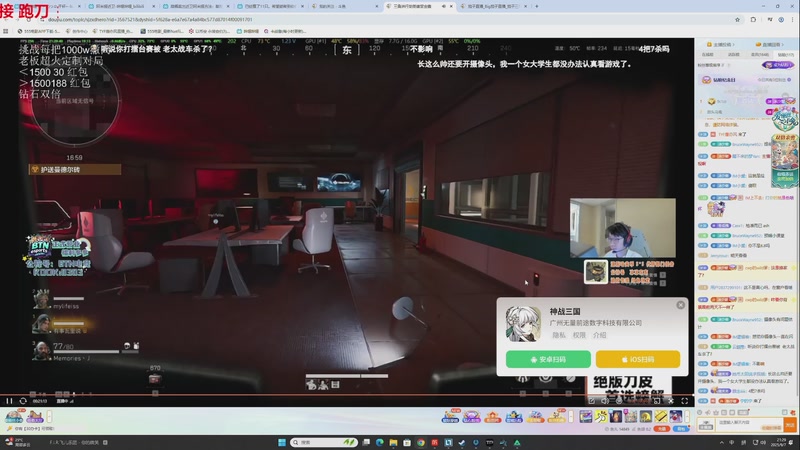Open the browser profile avatar
Image resolution: width=800 pixels, height=450 pixels.
pos(781,19)
